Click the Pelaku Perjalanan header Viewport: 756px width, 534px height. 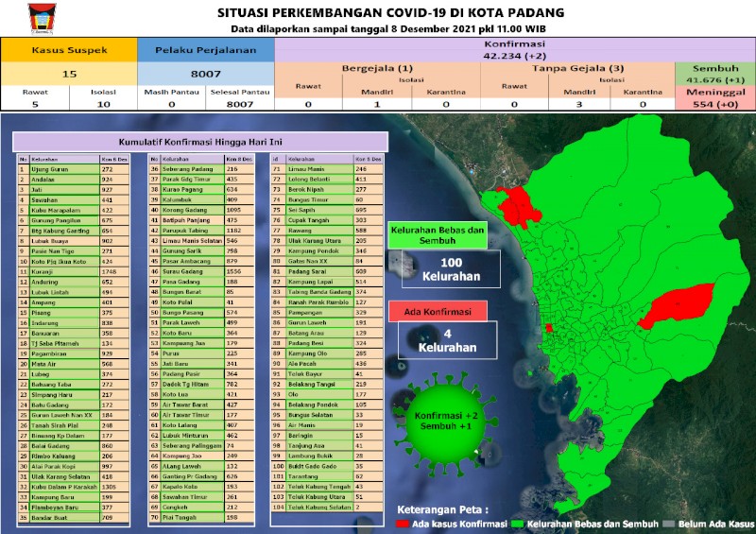pyautogui.click(x=206, y=50)
